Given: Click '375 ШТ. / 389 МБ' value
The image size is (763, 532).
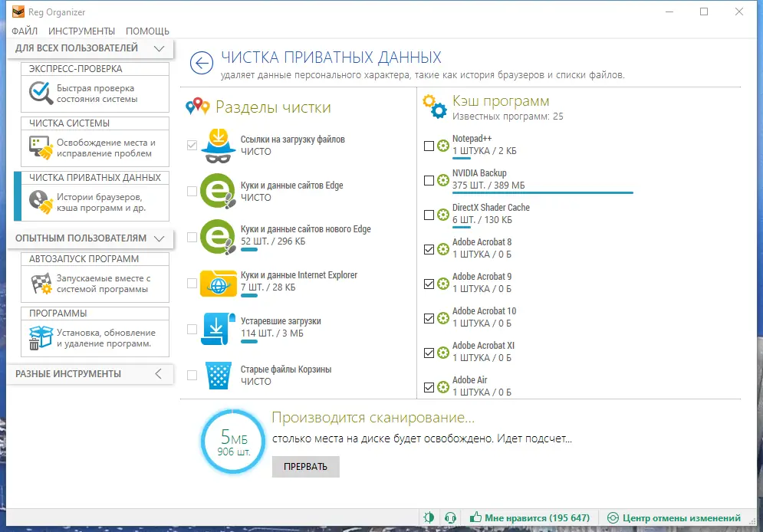Looking at the screenshot, I should click(488, 186).
